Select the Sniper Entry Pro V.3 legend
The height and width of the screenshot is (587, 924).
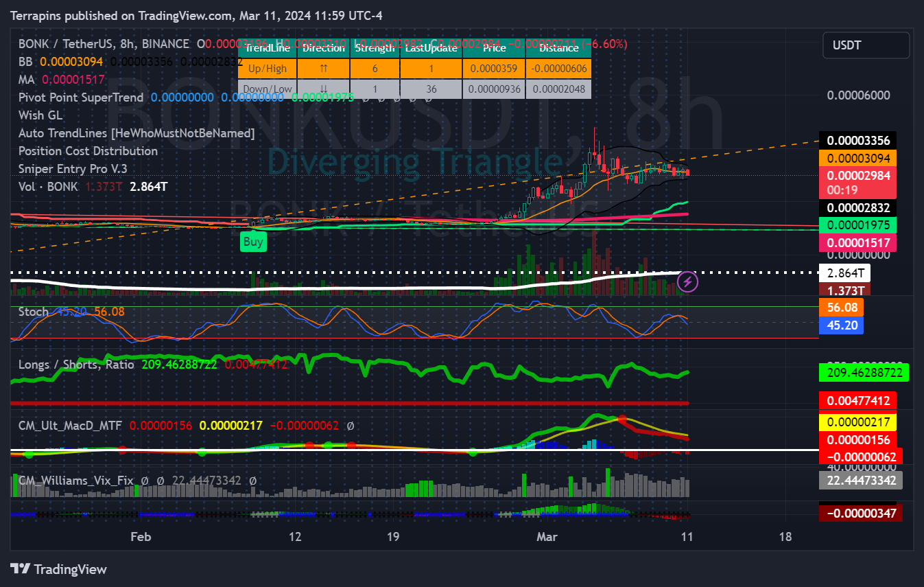[x=73, y=169]
